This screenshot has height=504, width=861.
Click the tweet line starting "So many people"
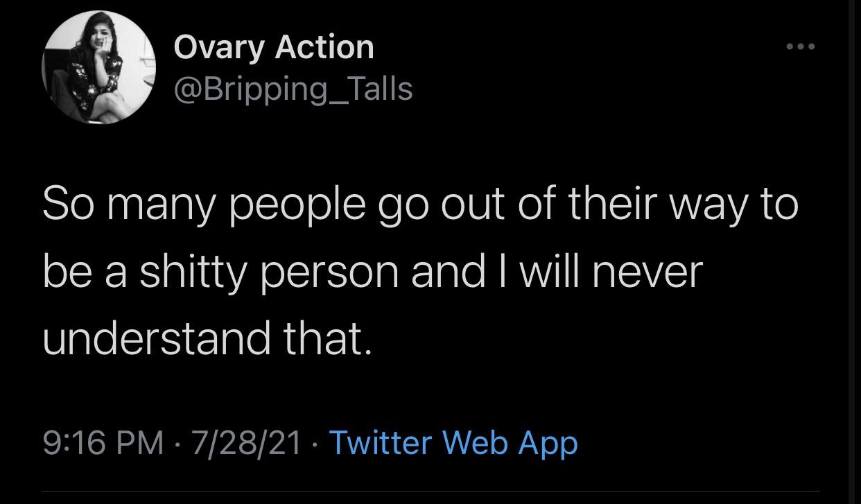point(420,206)
